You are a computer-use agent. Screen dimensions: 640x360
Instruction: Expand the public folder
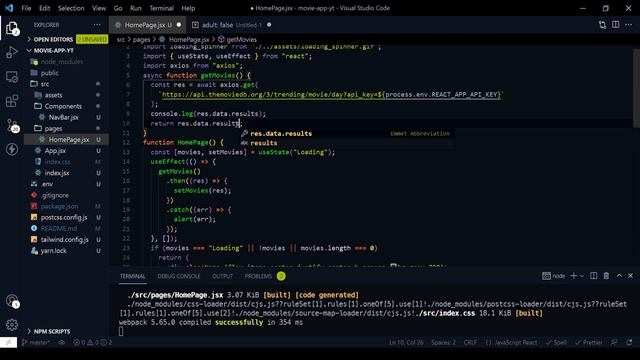[67, 73]
